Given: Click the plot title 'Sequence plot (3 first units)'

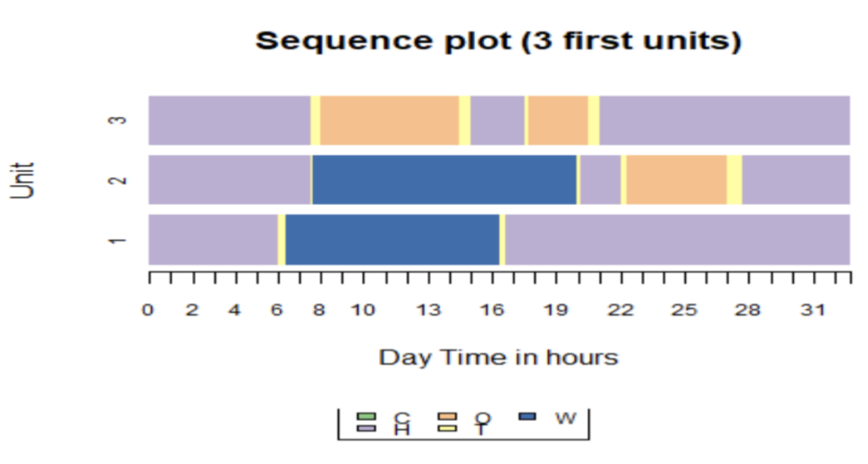Looking at the screenshot, I should pyautogui.click(x=498, y=40).
